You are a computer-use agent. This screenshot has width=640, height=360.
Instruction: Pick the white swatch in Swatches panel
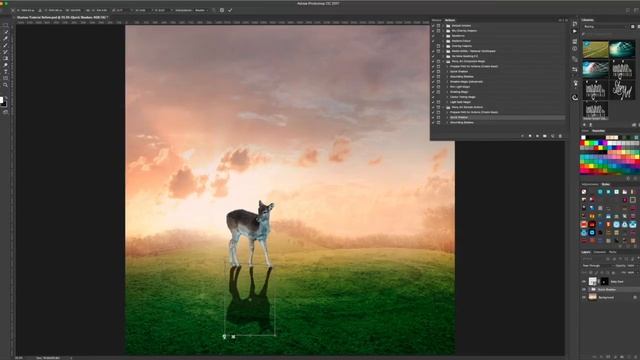583,138
